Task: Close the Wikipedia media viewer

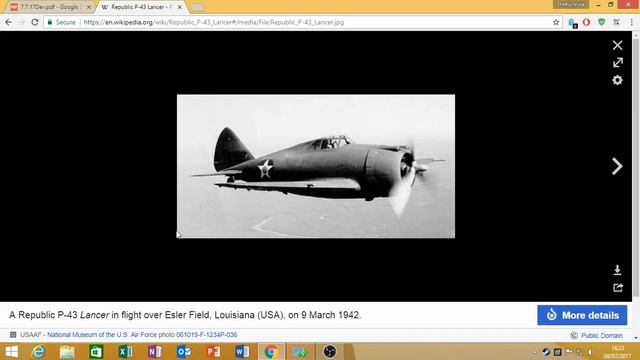Action: [x=618, y=45]
